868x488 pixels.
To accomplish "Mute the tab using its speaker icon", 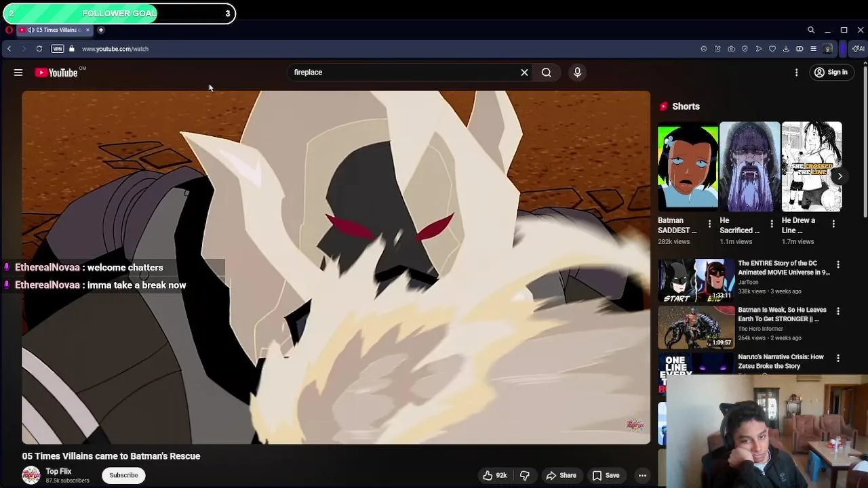I will point(31,30).
